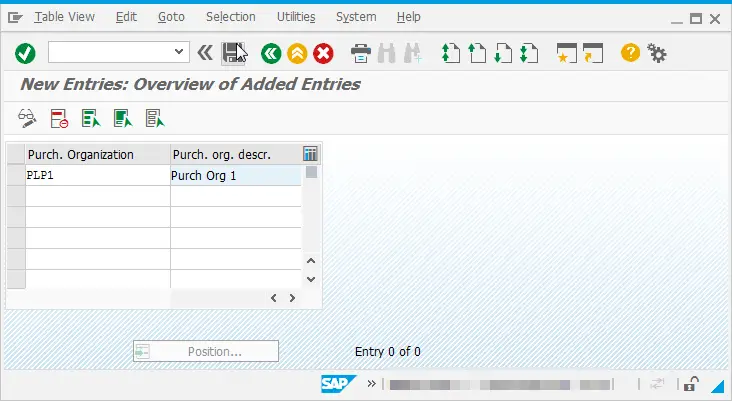This screenshot has width=732, height=401.
Task: Collapse the command field using double-arrow icon
Action: point(205,53)
